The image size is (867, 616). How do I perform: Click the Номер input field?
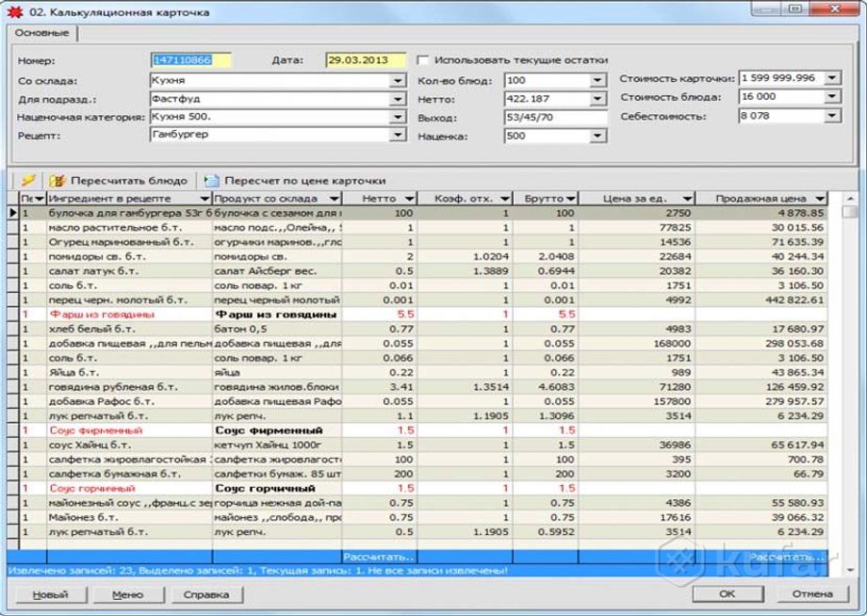pyautogui.click(x=190, y=60)
